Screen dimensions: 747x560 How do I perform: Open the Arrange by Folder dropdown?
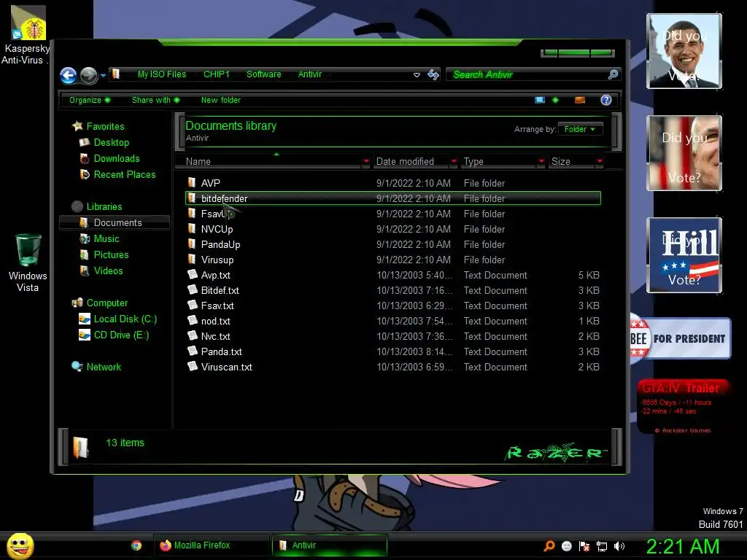[x=580, y=129]
